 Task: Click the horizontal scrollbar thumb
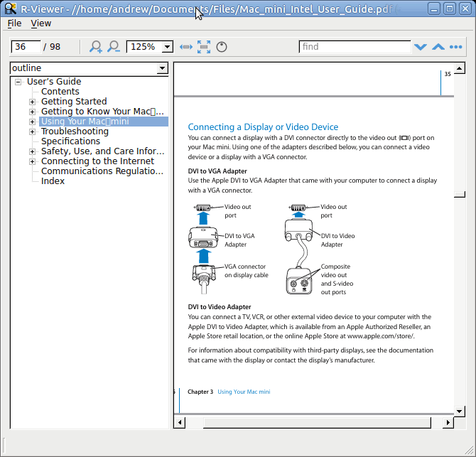pos(318,422)
